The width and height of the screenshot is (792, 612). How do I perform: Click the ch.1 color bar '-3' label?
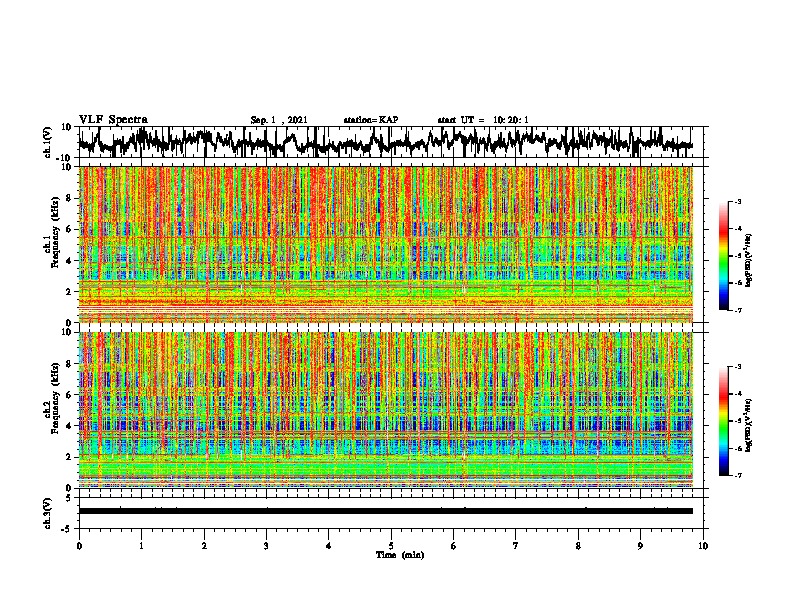(738, 201)
